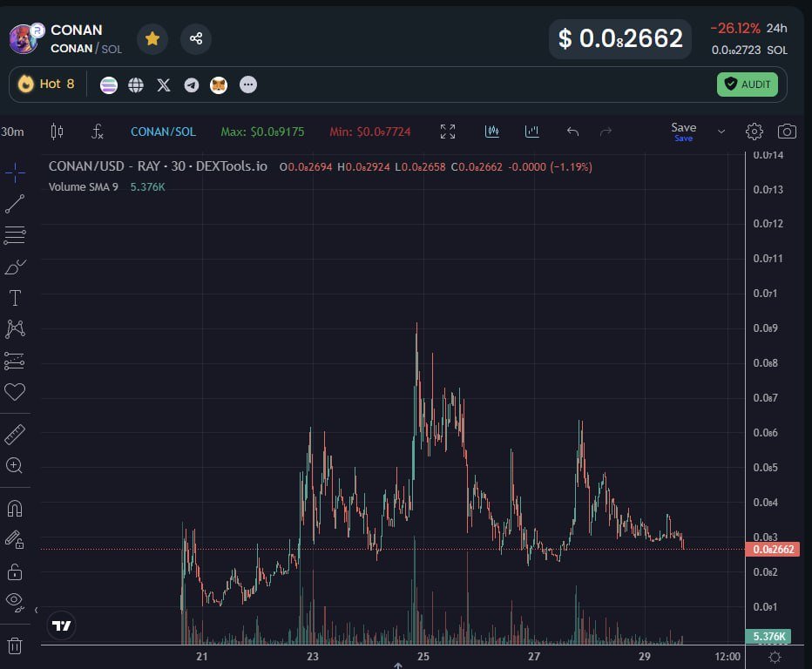Undo the last chart action
Image resolution: width=812 pixels, height=669 pixels.
pos(572,132)
